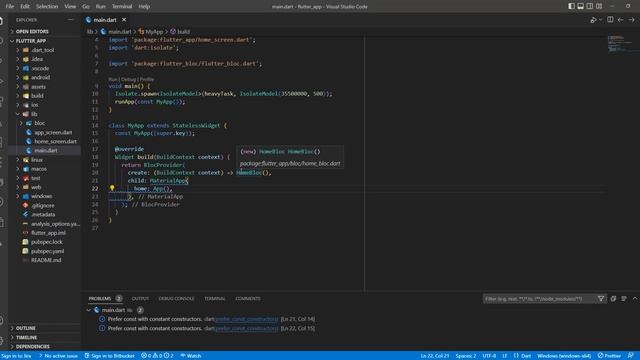Click Sign in to Jira in status bar
The height and width of the screenshot is (360, 640).
(x=16, y=356)
